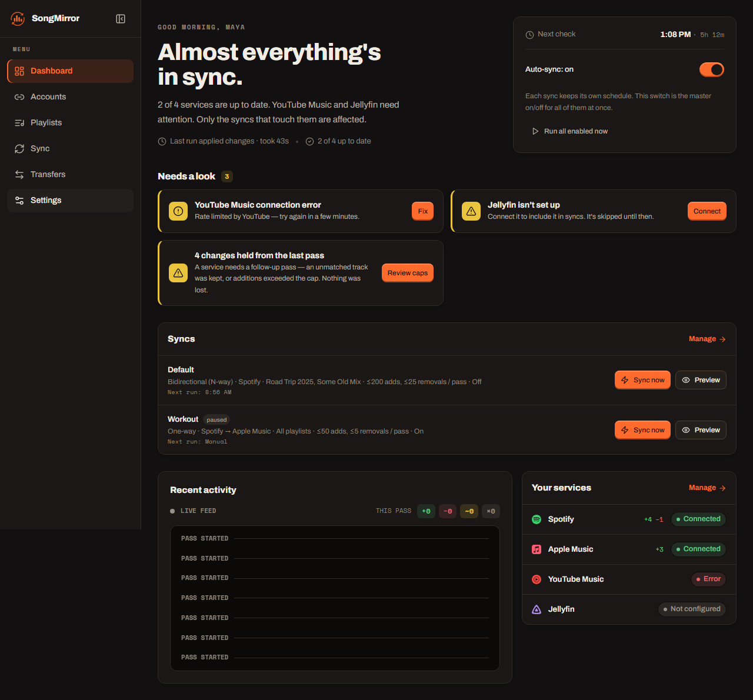Click the Default sync title
Image resolution: width=753 pixels, height=700 pixels.
click(x=181, y=370)
